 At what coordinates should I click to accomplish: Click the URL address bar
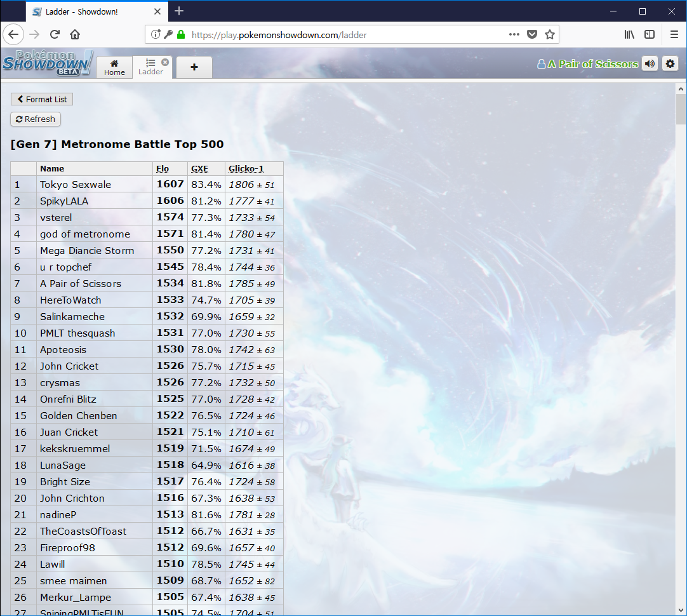pyautogui.click(x=343, y=35)
